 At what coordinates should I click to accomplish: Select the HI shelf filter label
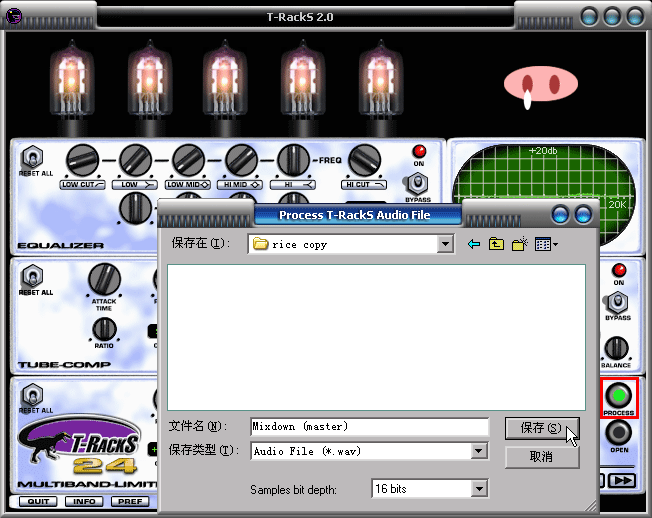[293, 185]
